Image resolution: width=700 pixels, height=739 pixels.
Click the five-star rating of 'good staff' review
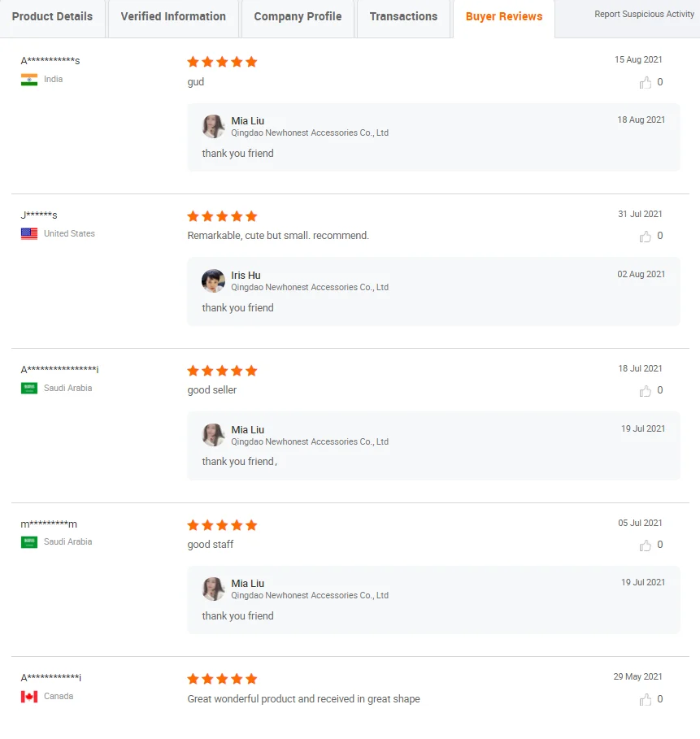pyautogui.click(x=222, y=525)
